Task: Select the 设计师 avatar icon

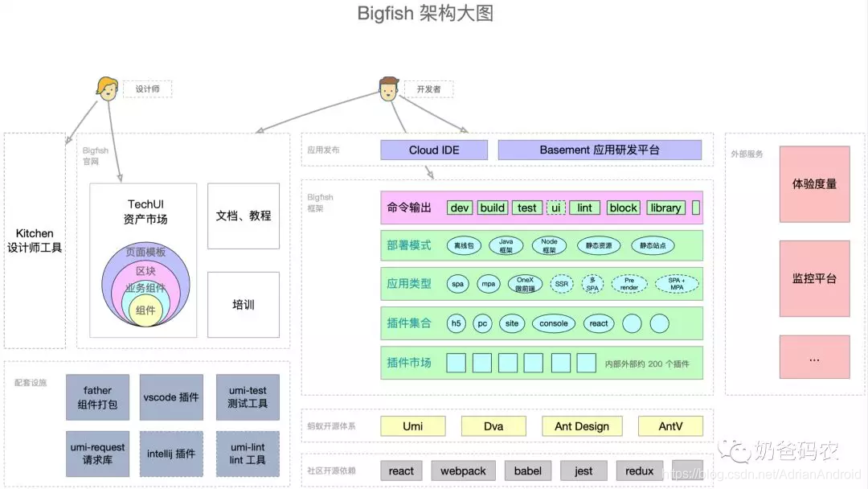Action: [x=108, y=88]
